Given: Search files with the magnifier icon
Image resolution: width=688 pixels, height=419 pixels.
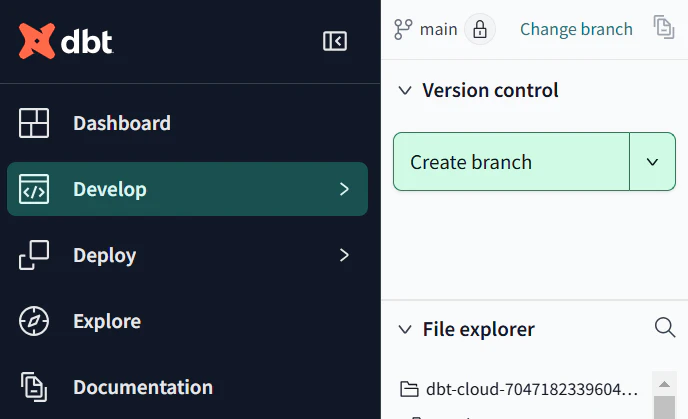Looking at the screenshot, I should [x=665, y=327].
